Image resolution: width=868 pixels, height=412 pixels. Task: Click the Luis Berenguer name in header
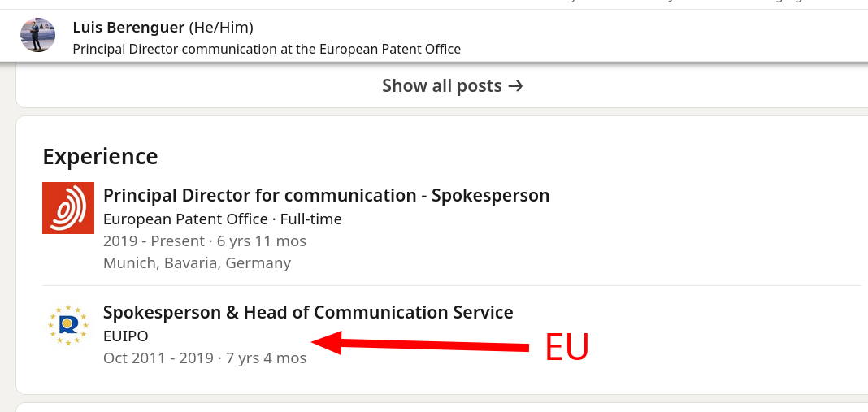tap(128, 28)
